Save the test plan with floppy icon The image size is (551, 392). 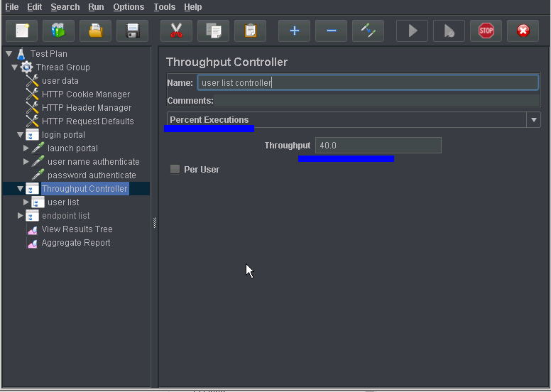[133, 31]
